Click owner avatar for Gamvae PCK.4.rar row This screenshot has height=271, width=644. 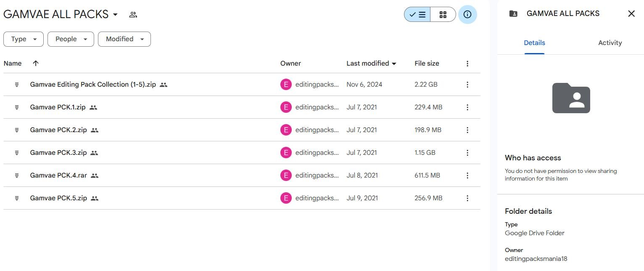[x=286, y=175]
